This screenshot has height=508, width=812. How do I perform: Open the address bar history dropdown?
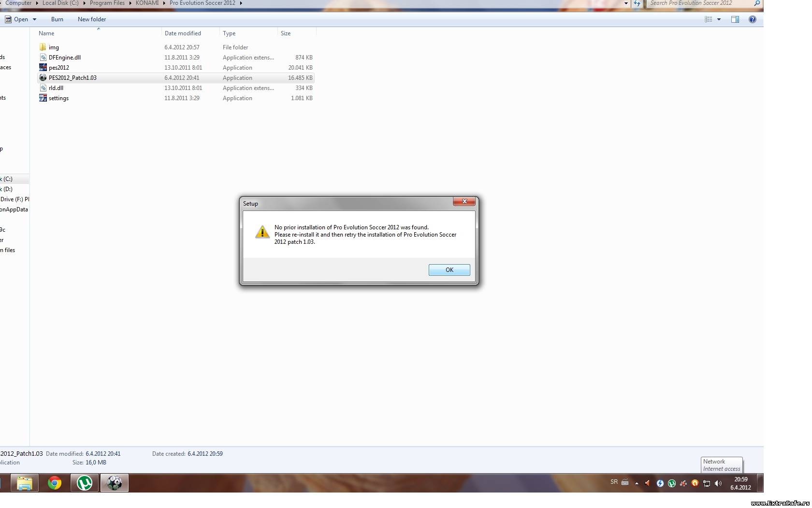point(626,3)
